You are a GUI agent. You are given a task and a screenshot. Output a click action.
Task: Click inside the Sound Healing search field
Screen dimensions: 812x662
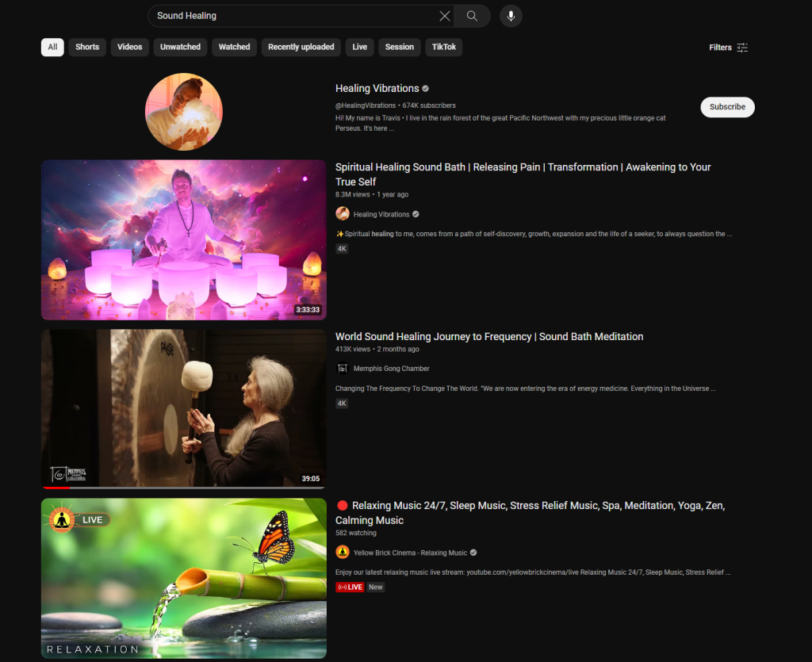(293, 16)
